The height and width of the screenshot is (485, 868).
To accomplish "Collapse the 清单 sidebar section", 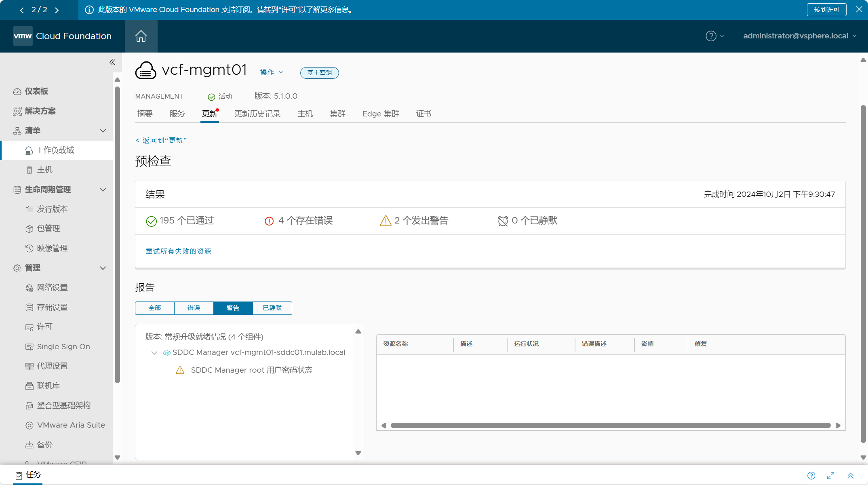I will [103, 131].
